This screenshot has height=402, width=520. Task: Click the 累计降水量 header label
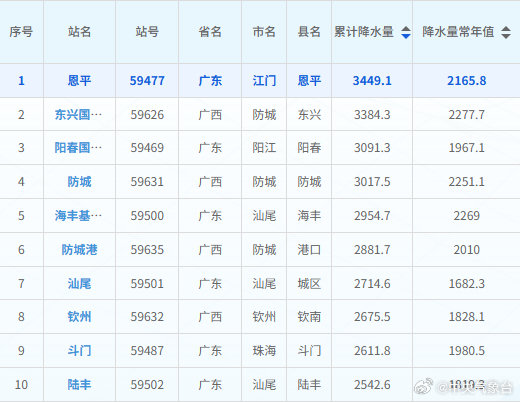click(364, 32)
